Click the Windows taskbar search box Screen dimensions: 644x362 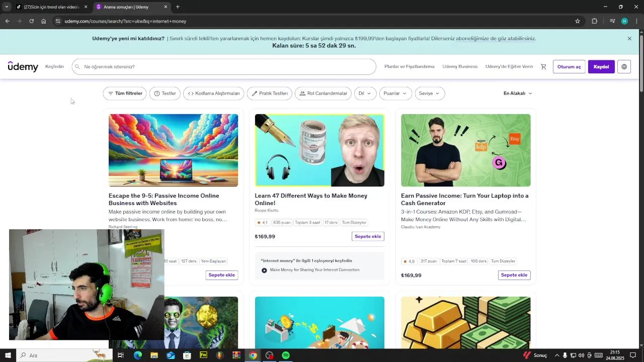[64, 355]
